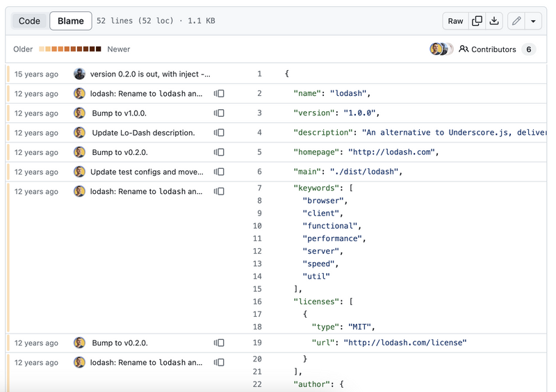Open the Raw file view

[455, 21]
